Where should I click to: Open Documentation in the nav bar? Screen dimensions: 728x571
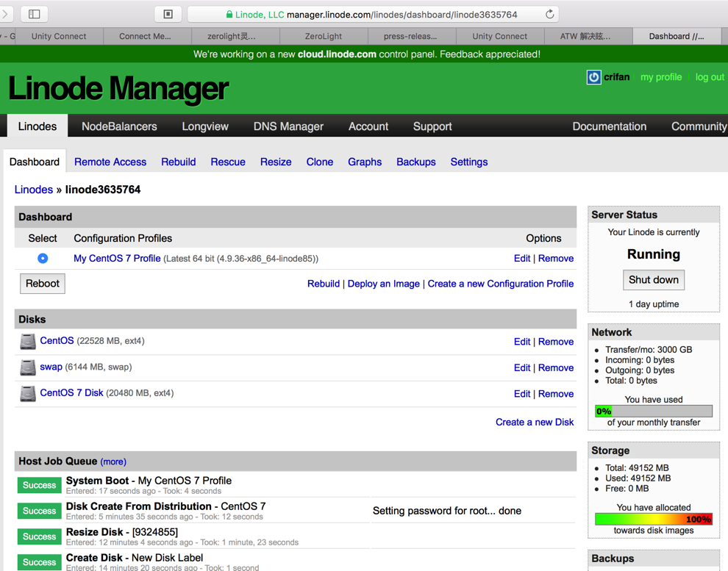click(609, 126)
